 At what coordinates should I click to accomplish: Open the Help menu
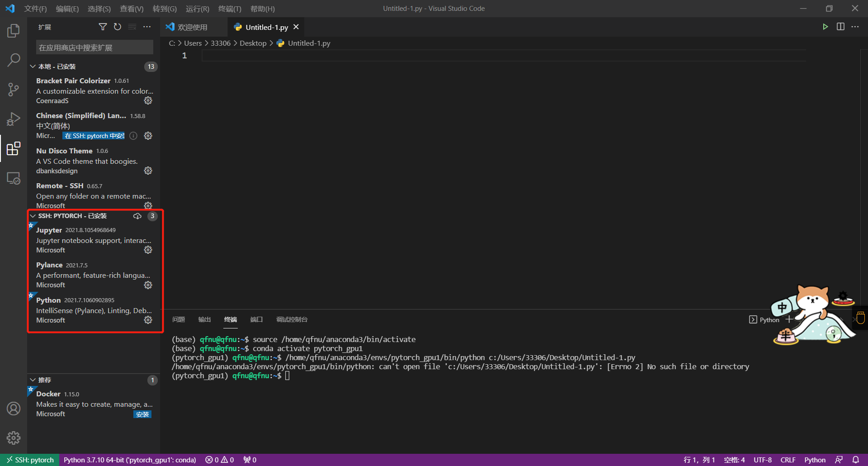click(x=262, y=9)
